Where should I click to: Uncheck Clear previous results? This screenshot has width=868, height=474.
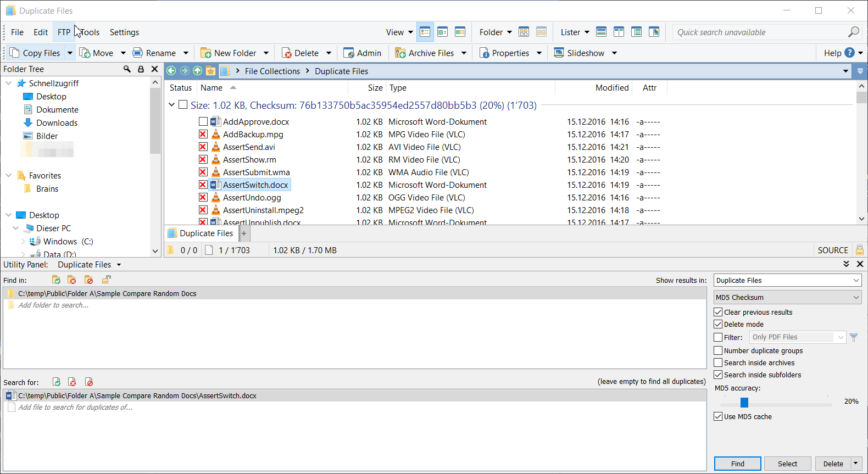coord(718,312)
